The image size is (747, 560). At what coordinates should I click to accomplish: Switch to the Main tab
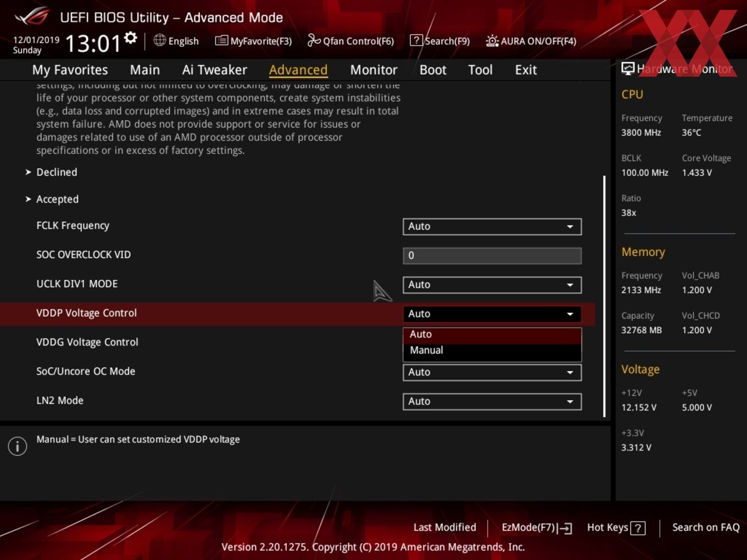[145, 70]
